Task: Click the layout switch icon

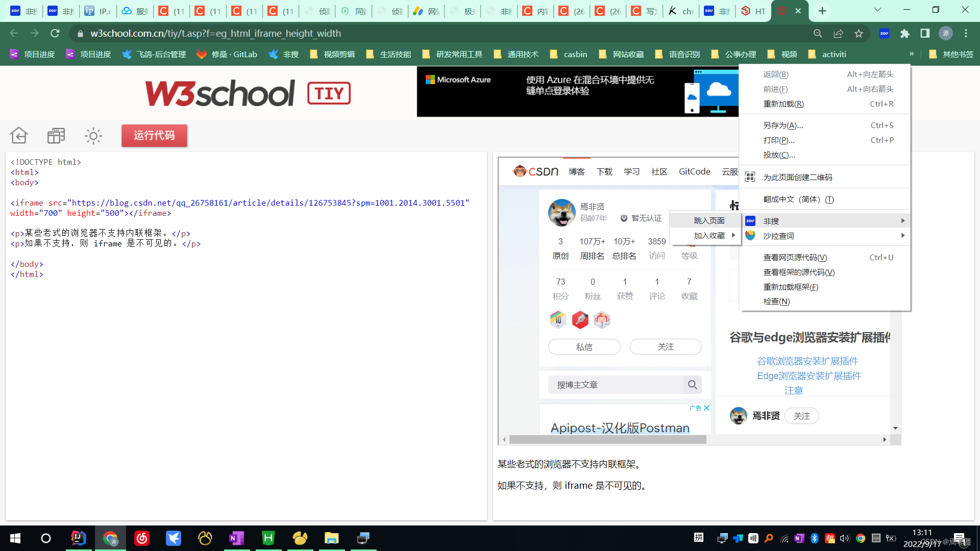Action: tap(56, 136)
